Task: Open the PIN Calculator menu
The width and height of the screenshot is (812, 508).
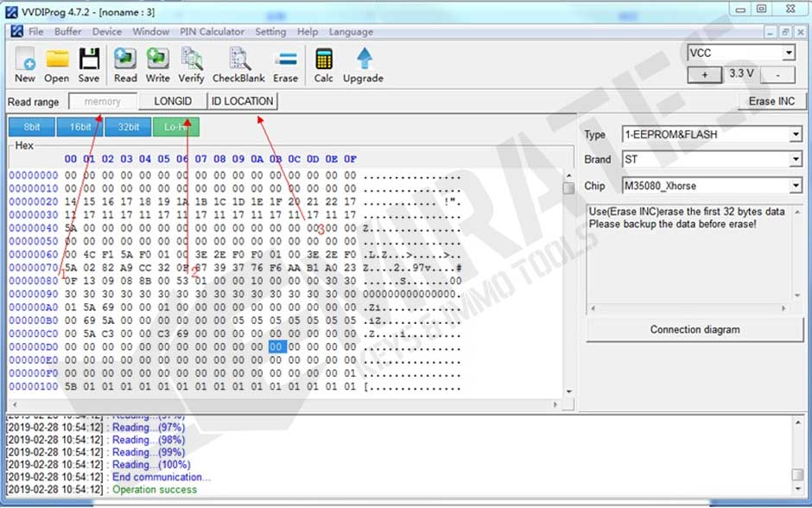Action: [x=212, y=32]
